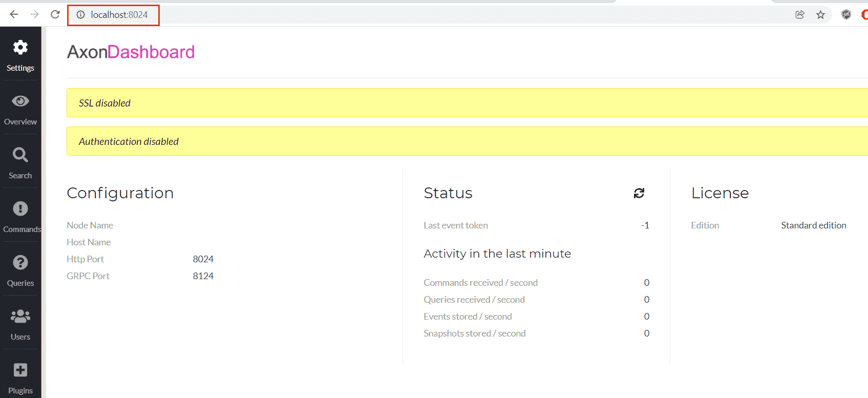
Task: Select the Snapshots stored per second value
Action: pos(647,333)
